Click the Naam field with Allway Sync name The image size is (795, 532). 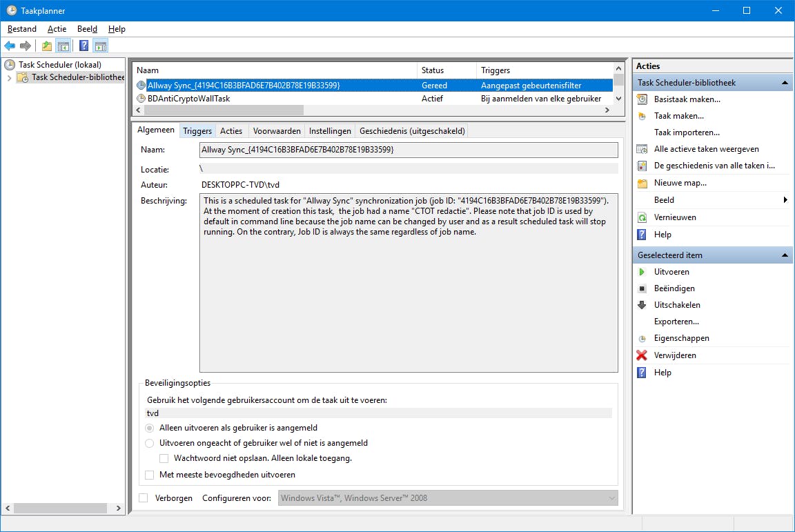(409, 150)
